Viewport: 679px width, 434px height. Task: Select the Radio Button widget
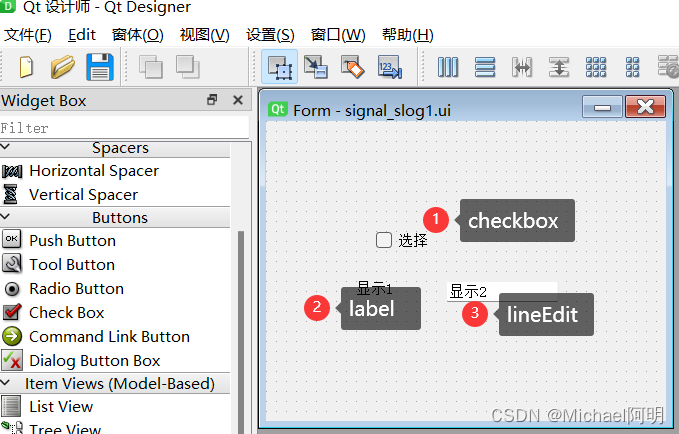[x=76, y=288]
